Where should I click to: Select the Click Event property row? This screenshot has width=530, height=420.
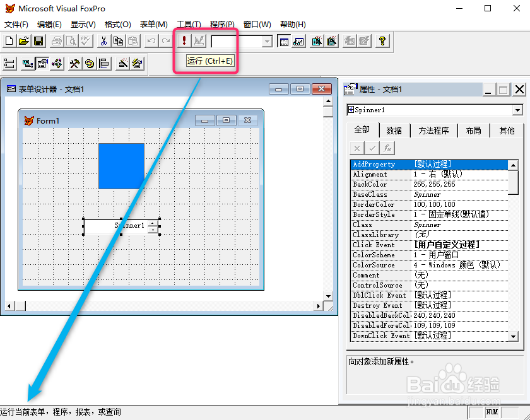[x=429, y=245]
